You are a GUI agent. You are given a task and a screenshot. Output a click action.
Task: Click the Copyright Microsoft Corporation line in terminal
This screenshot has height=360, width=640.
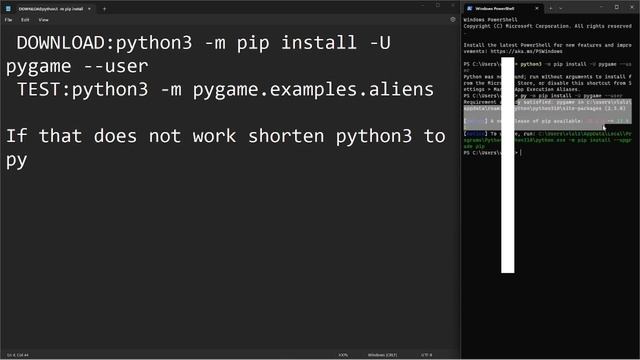[x=547, y=26]
